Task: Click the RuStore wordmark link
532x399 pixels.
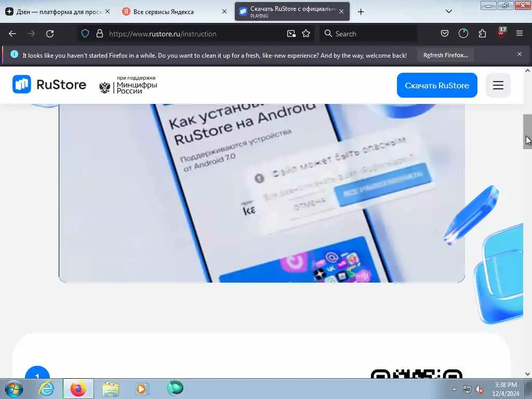Action: (61, 85)
